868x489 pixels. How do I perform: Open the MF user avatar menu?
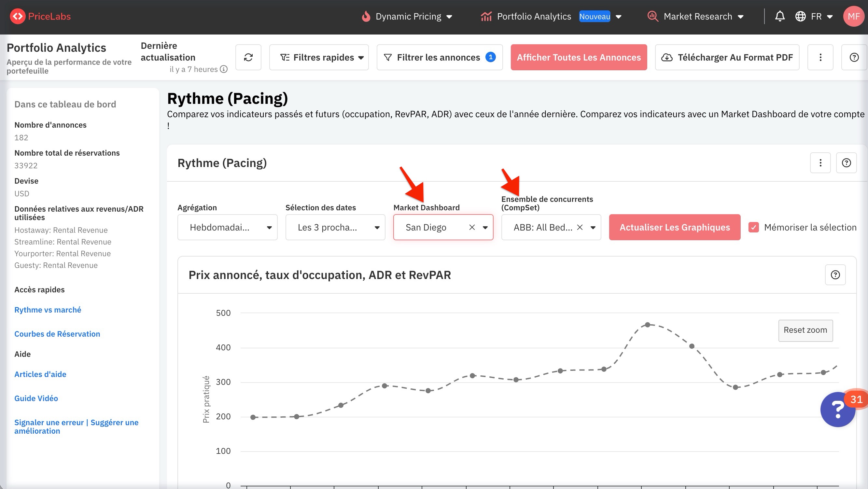pyautogui.click(x=853, y=16)
